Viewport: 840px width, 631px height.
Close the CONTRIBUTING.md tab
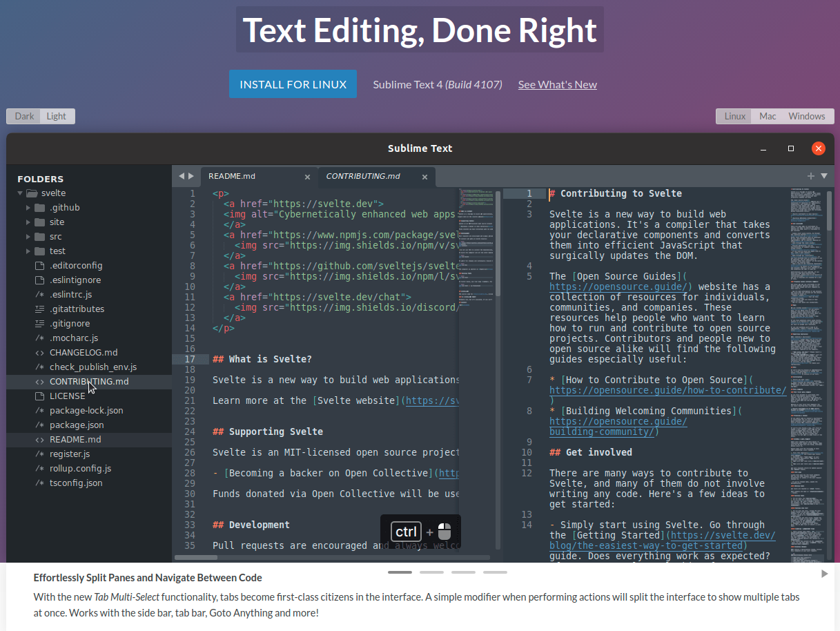pyautogui.click(x=425, y=177)
